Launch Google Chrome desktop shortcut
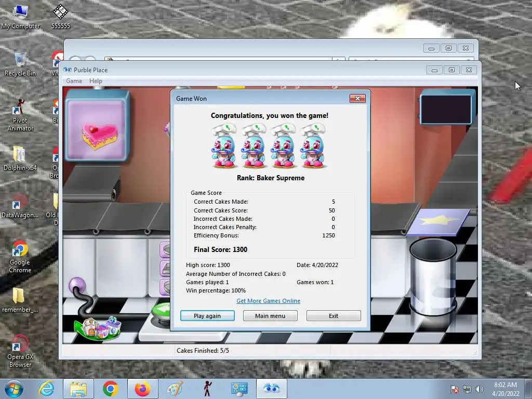The image size is (532, 399). (20, 257)
